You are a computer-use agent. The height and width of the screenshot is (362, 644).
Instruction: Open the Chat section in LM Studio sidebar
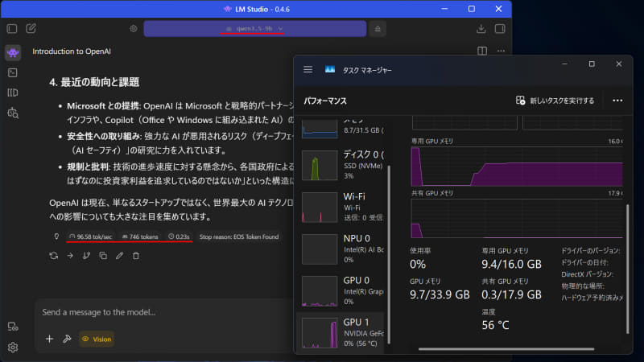click(x=13, y=52)
